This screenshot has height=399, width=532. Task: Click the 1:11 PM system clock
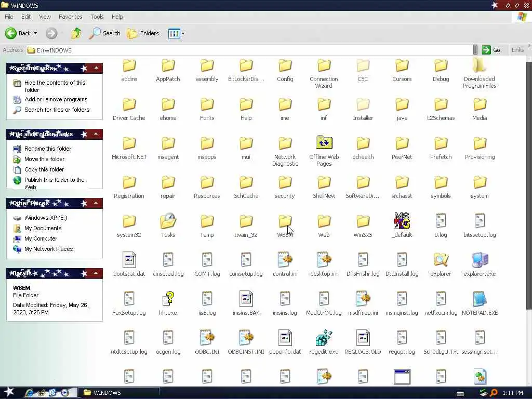tap(513, 393)
